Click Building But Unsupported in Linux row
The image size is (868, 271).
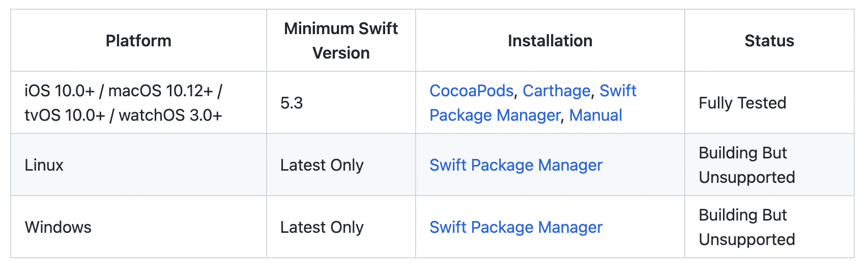click(x=746, y=165)
